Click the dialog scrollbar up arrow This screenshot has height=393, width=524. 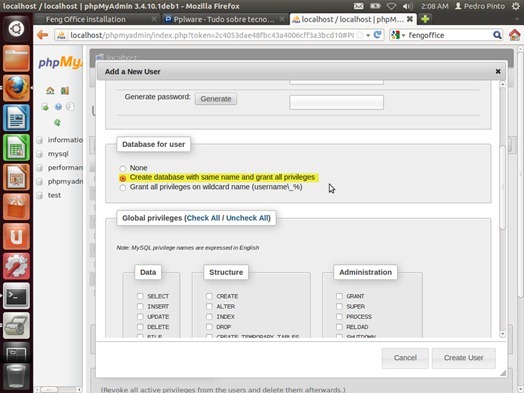tap(502, 85)
